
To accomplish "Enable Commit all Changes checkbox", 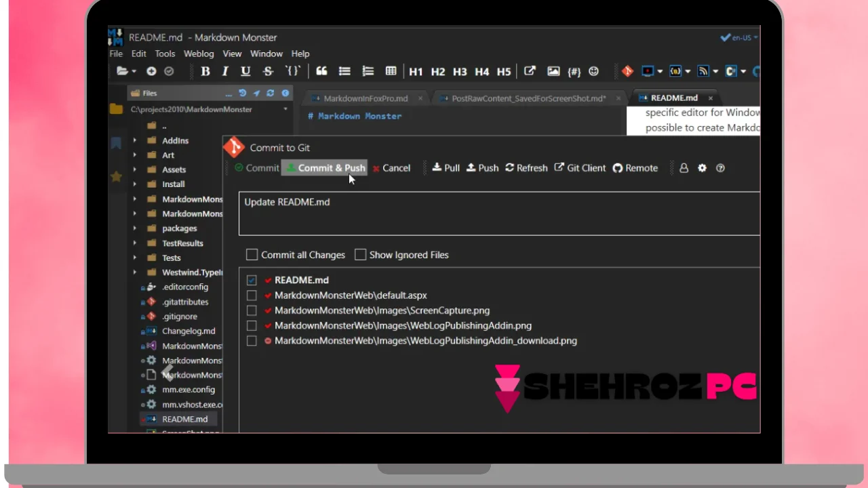I will [x=252, y=255].
